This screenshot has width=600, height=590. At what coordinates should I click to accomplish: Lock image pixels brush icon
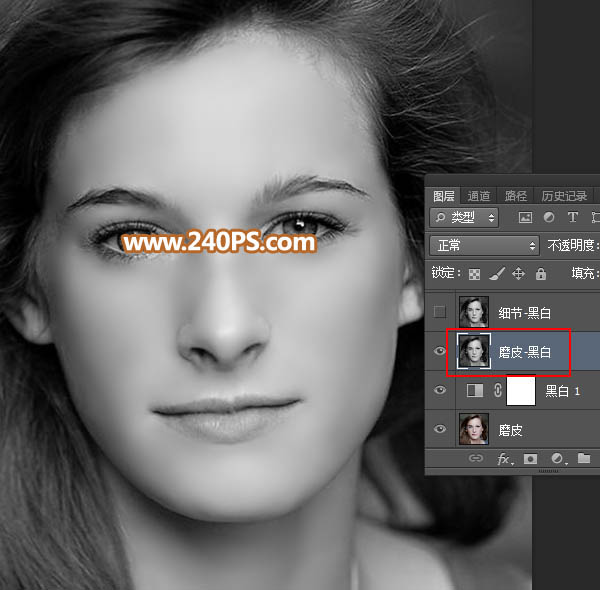coord(497,274)
